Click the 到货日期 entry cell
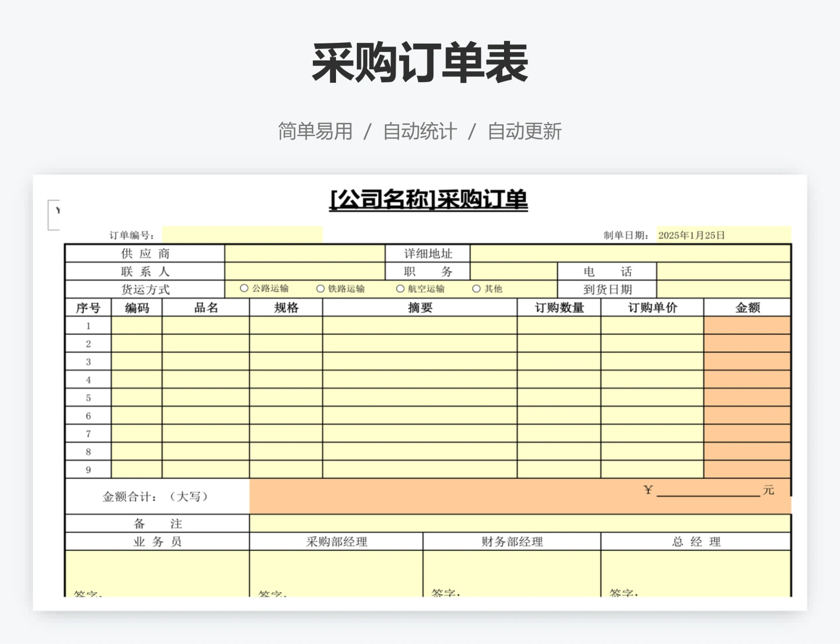The height and width of the screenshot is (644, 840). click(722, 289)
